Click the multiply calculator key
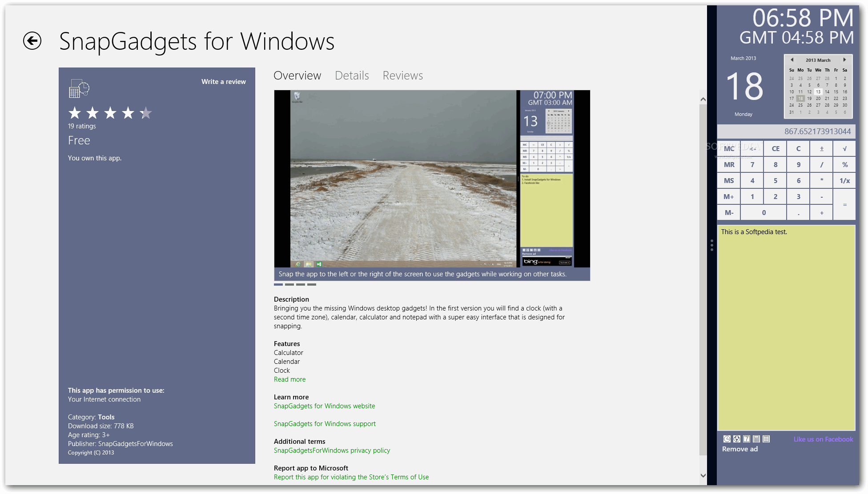The width and height of the screenshot is (868, 494). [x=821, y=181]
